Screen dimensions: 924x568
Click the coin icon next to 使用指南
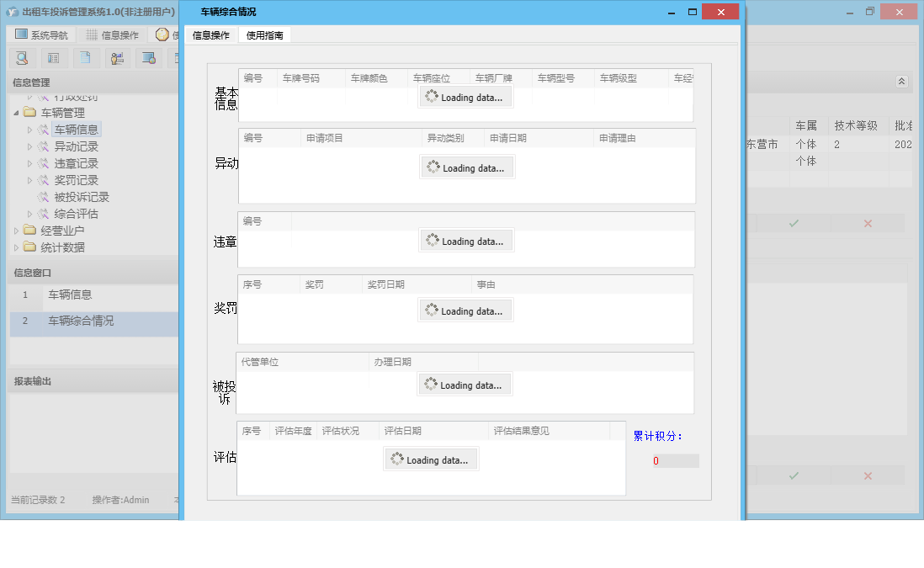point(162,35)
